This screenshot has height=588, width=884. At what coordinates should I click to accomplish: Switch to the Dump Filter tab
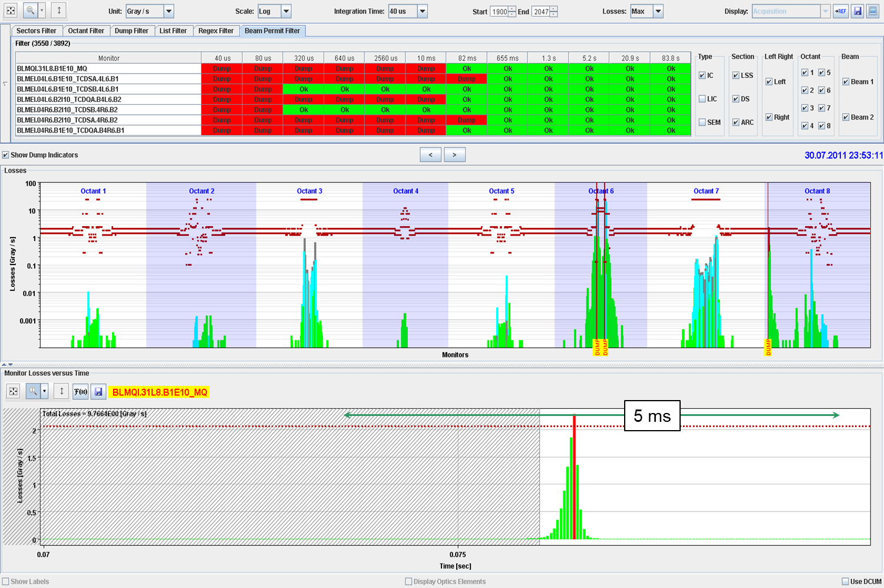tap(131, 31)
